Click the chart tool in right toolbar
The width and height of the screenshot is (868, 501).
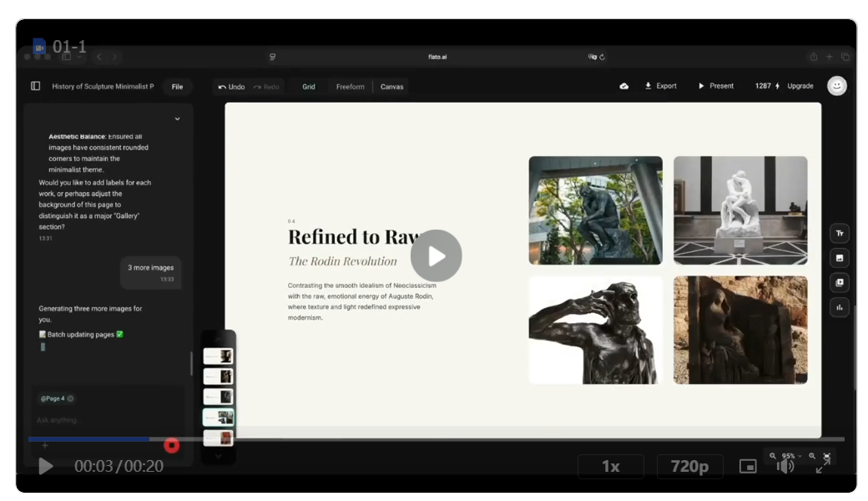click(x=839, y=307)
